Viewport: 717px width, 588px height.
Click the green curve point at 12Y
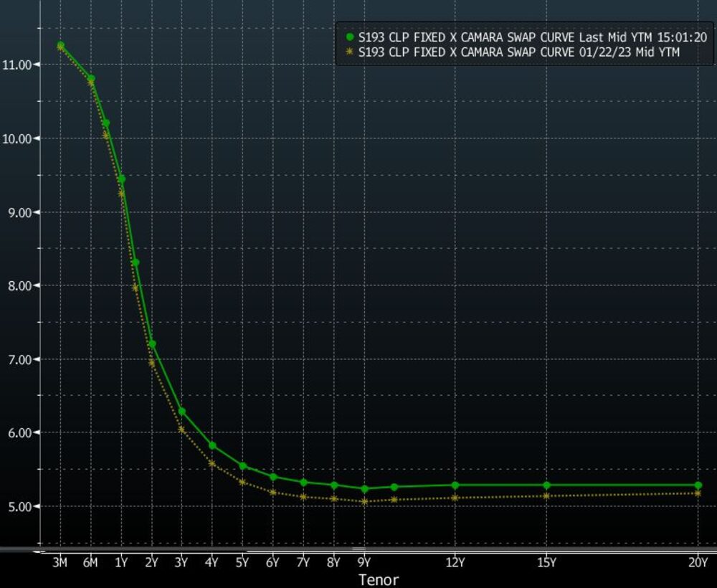pos(455,485)
